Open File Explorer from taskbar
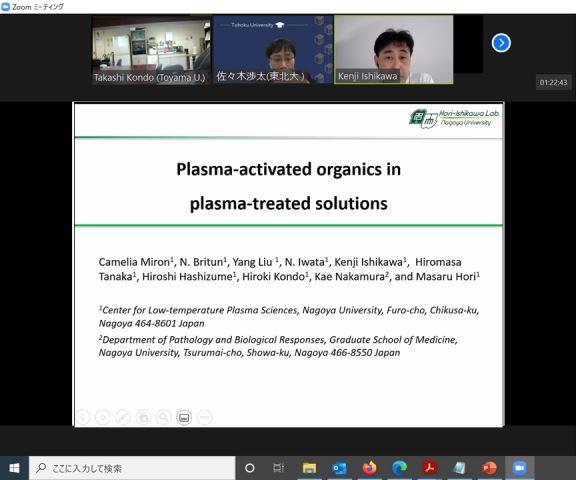This screenshot has width=576, height=480. point(309,468)
